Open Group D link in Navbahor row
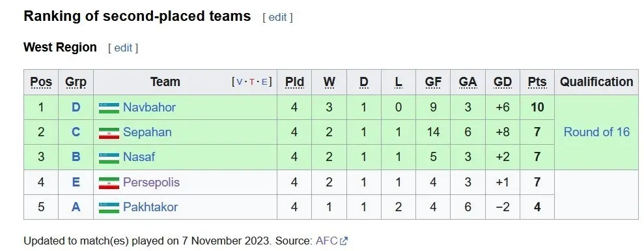 point(76,108)
